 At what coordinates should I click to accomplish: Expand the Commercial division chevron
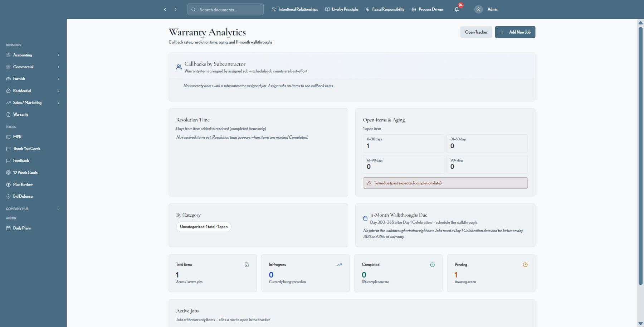58,67
